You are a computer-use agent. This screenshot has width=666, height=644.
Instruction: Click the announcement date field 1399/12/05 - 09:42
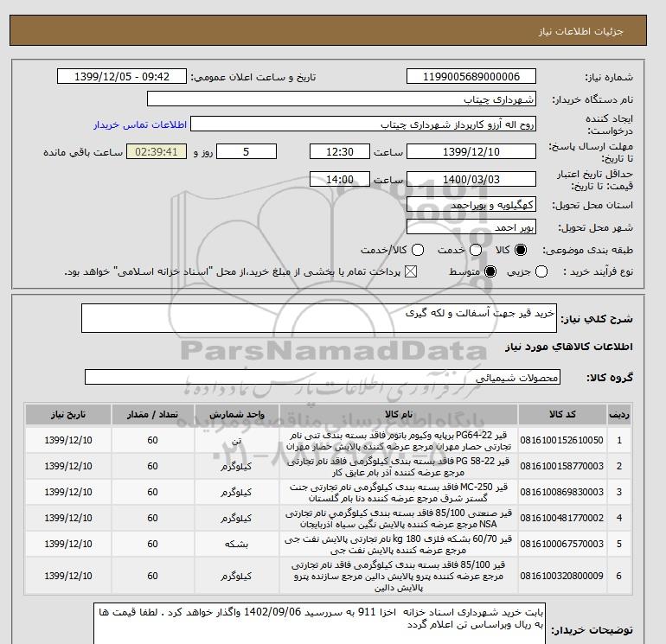point(122,76)
